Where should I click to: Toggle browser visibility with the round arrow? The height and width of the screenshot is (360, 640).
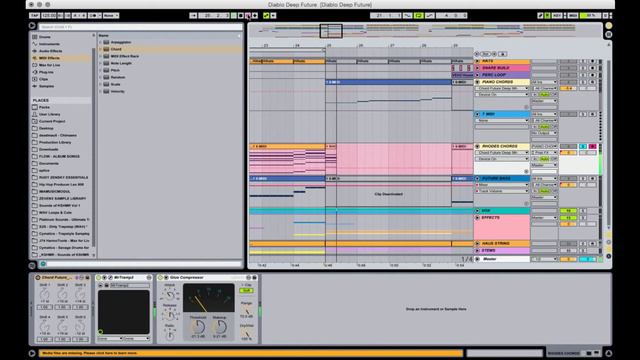click(32, 26)
